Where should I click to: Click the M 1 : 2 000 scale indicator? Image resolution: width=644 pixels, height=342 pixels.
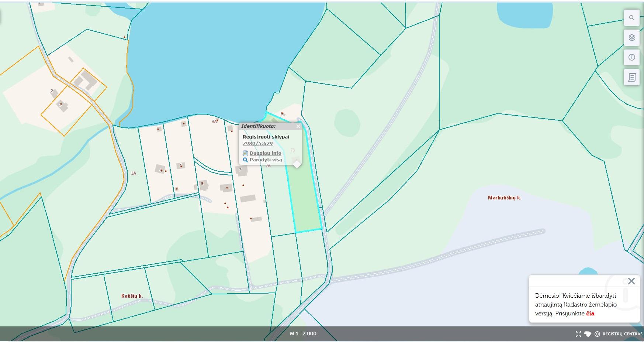[303, 334]
